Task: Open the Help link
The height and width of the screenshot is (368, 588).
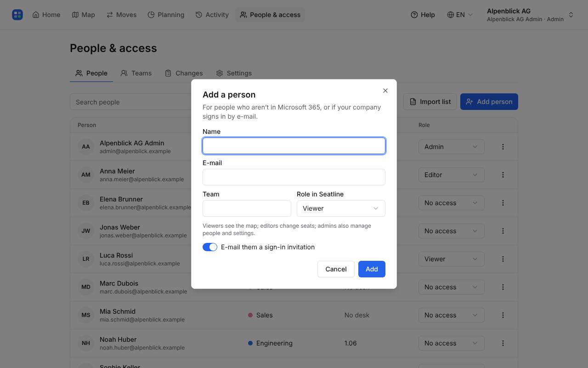Action: coord(423,15)
